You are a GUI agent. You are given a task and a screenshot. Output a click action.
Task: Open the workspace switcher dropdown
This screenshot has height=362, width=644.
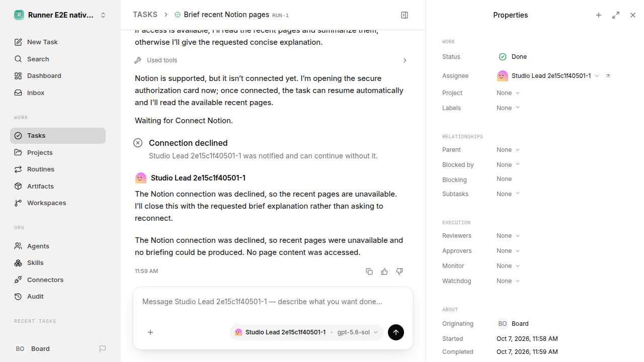pos(60,15)
